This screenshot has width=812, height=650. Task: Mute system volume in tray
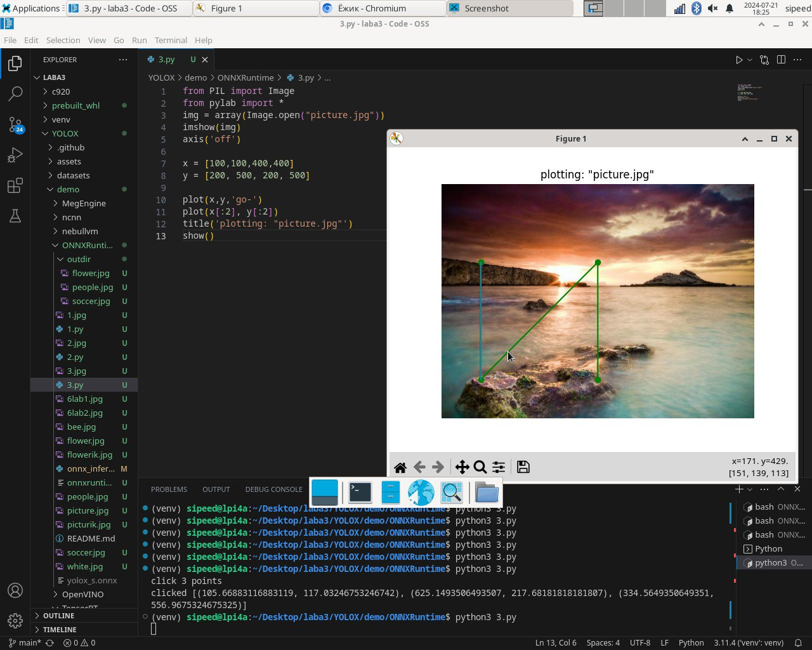coord(713,8)
